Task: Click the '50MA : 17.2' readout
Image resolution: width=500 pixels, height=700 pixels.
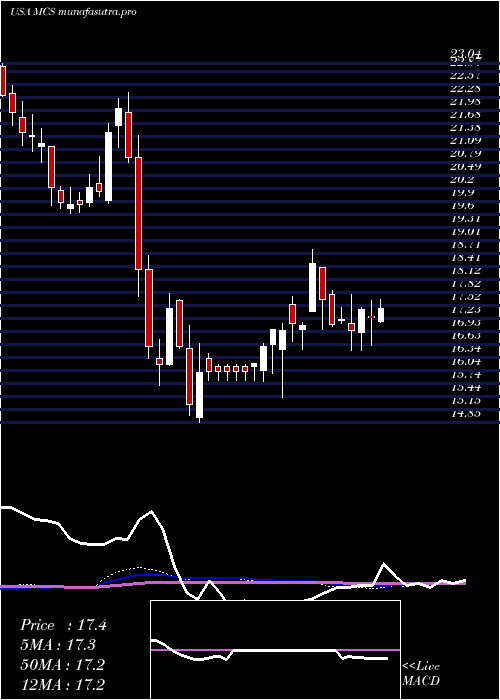Action: click(62, 664)
